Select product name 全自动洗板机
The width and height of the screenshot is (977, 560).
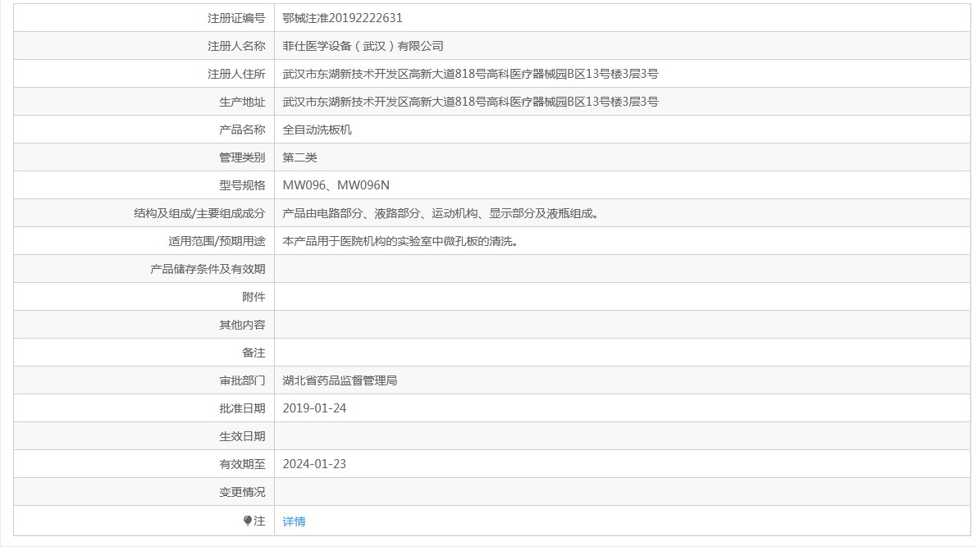(x=317, y=130)
